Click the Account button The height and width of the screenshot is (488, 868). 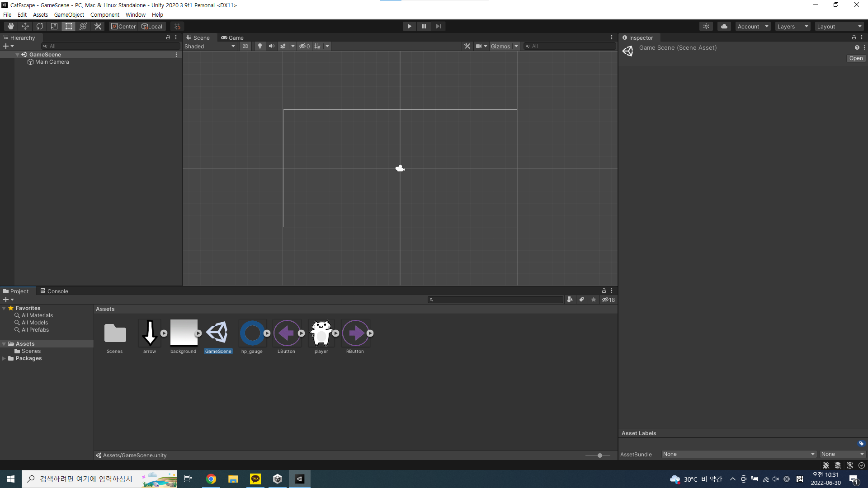pos(752,26)
